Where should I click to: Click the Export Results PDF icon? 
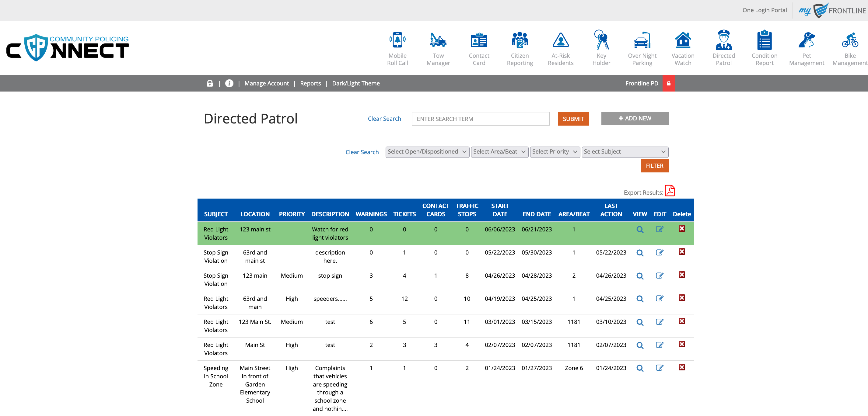tap(670, 191)
